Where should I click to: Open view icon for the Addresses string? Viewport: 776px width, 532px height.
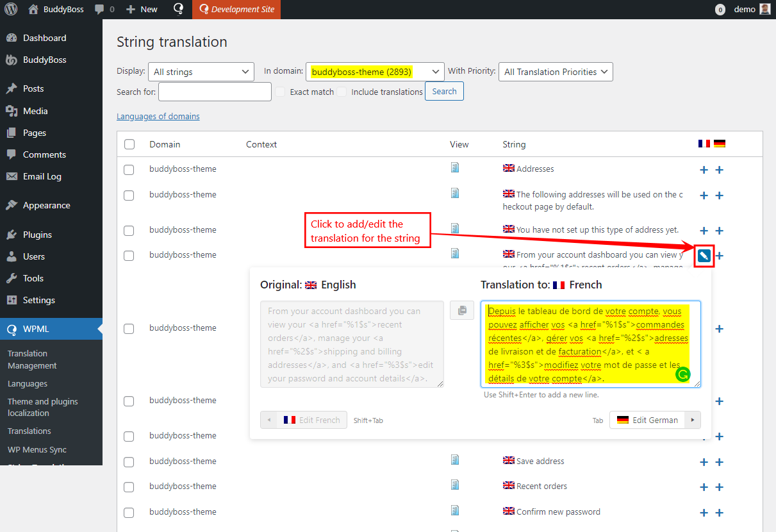tap(455, 168)
